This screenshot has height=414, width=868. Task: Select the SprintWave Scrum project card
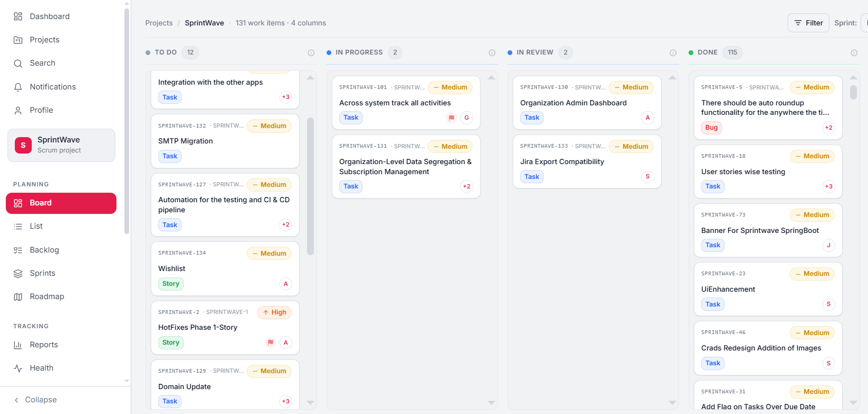61,145
